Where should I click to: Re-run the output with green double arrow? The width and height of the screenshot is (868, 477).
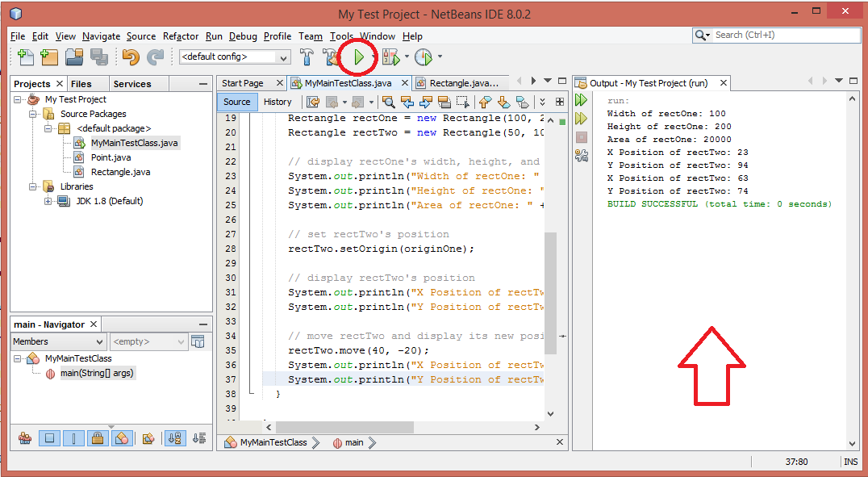(581, 100)
